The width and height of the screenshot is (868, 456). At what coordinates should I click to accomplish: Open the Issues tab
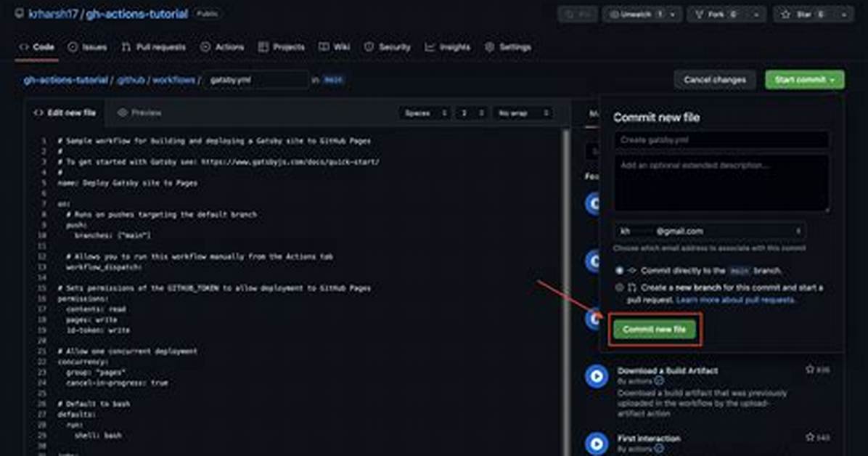[88, 47]
